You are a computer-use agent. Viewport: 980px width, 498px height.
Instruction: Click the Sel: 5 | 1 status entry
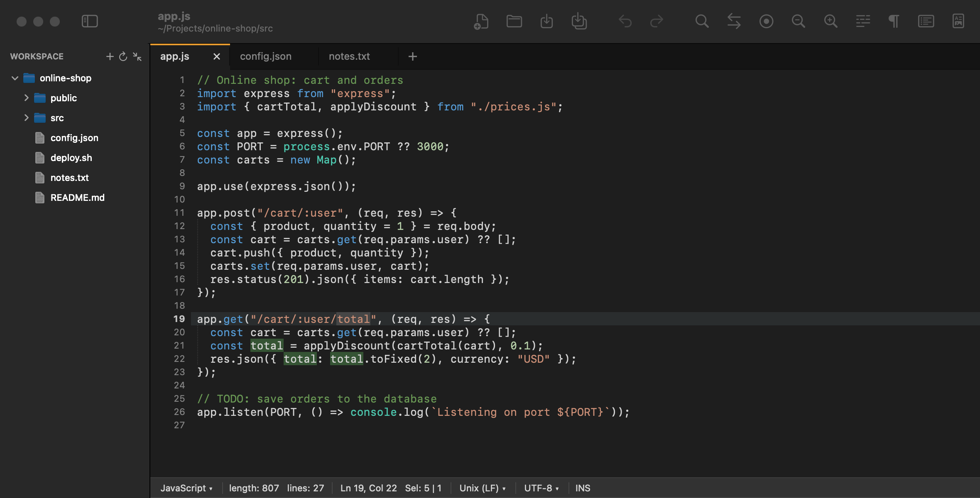pos(423,488)
